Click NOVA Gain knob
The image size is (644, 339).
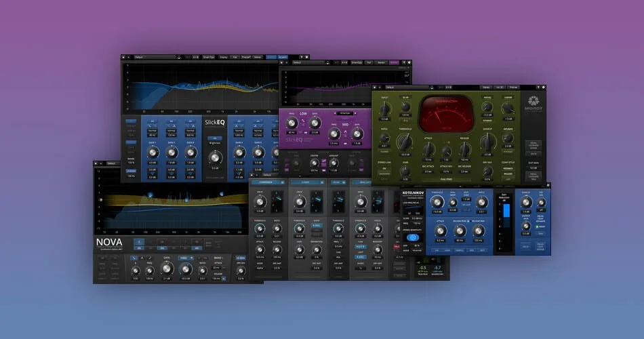pos(166,268)
